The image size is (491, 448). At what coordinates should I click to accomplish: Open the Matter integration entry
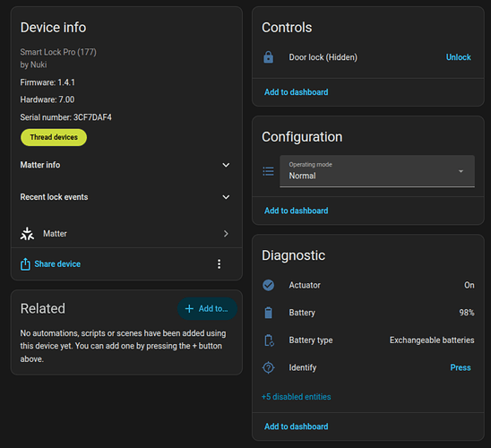coord(126,234)
